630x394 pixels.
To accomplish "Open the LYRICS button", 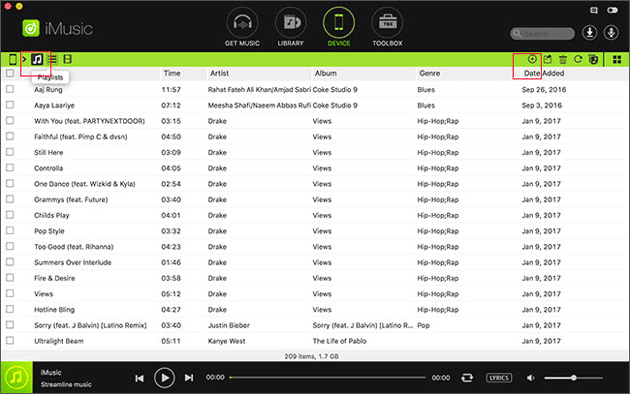I will (499, 378).
